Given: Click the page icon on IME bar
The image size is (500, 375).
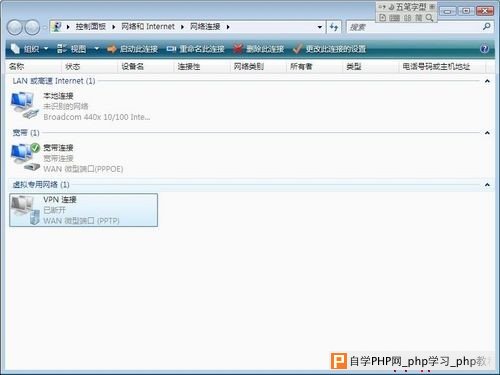Looking at the screenshot, I should tap(383, 18).
